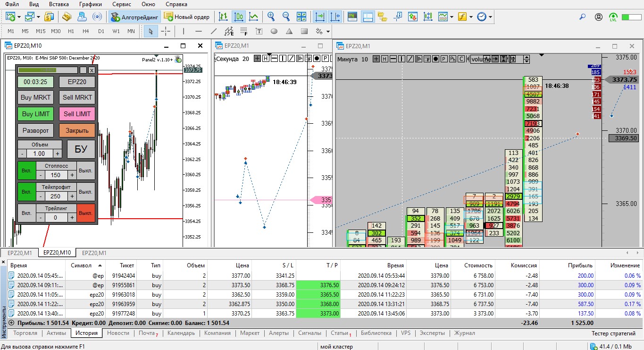Switch to the Торговля tab

coord(25,333)
